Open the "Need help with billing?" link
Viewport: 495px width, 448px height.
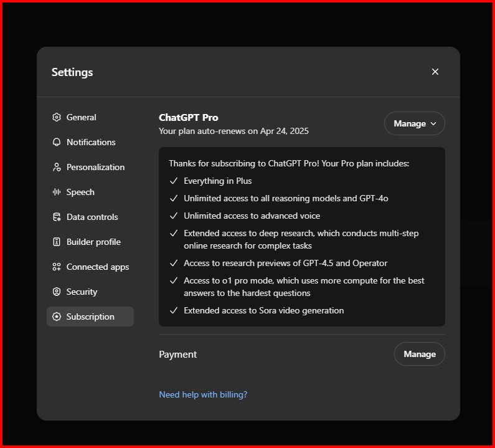tap(203, 394)
